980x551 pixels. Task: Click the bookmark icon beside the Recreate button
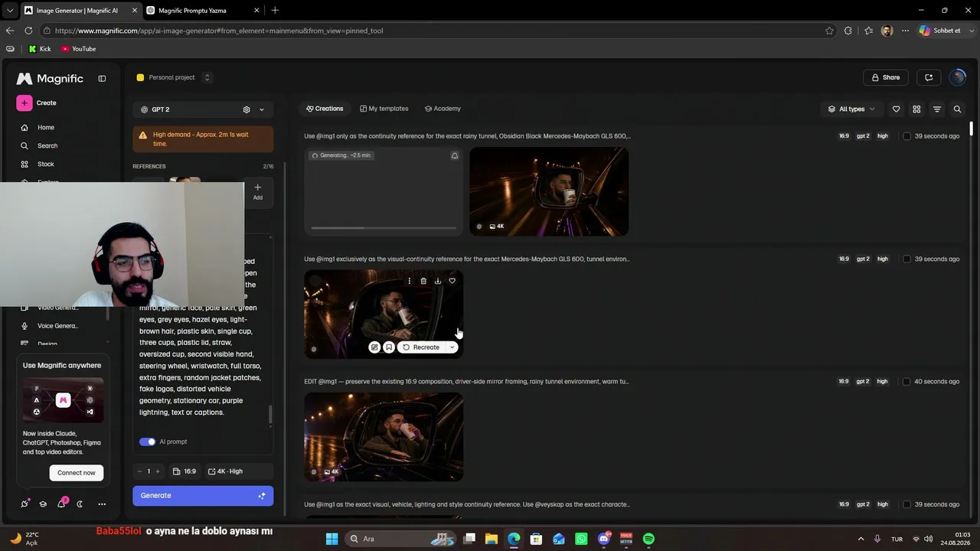tap(389, 347)
